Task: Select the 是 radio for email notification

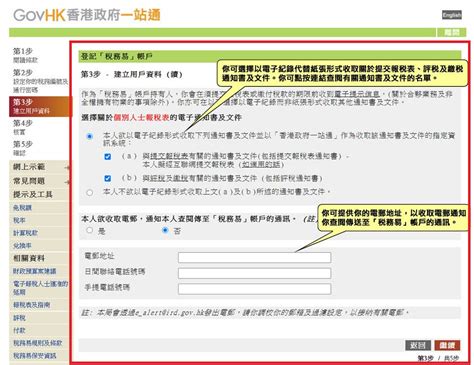Action: pos(89,230)
